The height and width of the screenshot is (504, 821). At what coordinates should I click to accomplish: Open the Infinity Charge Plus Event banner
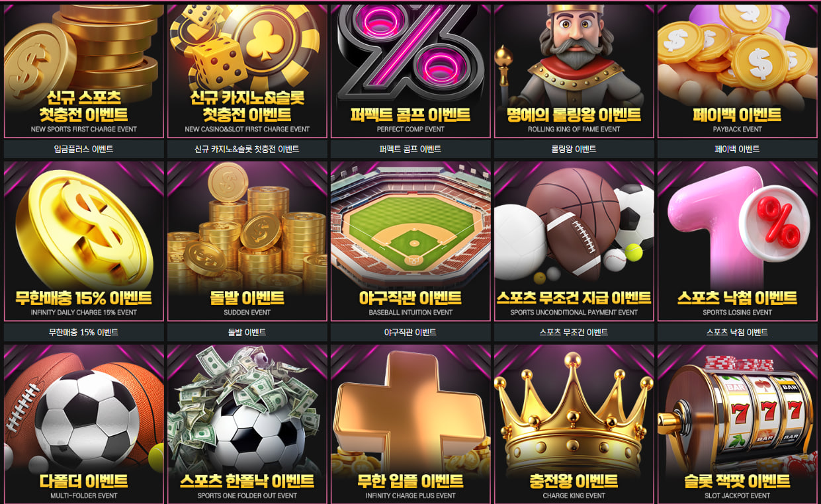(410, 424)
